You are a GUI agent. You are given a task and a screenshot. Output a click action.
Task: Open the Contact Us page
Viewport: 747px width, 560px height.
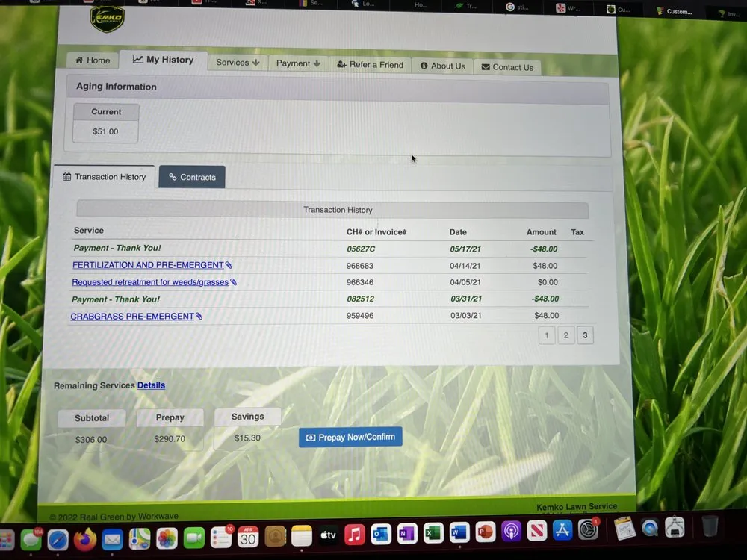click(x=507, y=67)
